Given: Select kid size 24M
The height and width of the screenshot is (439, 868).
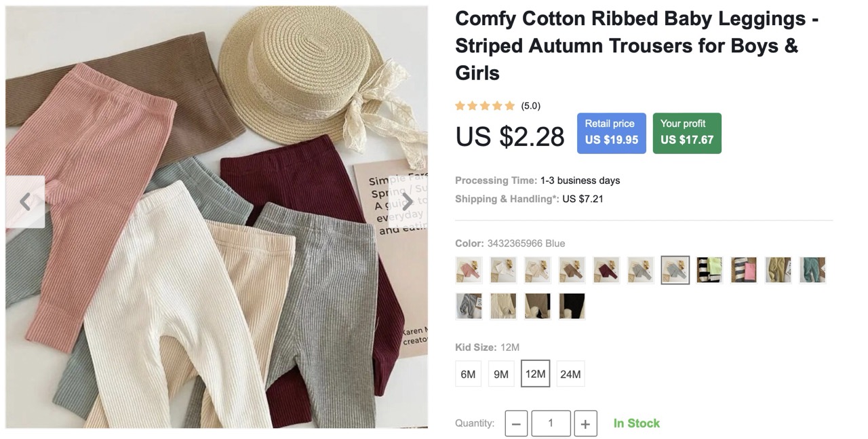Looking at the screenshot, I should (x=570, y=374).
